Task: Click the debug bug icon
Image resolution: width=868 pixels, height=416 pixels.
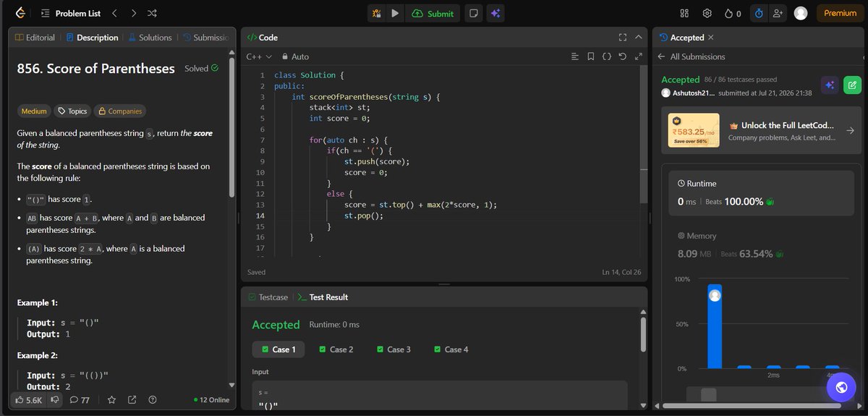Action: point(376,13)
